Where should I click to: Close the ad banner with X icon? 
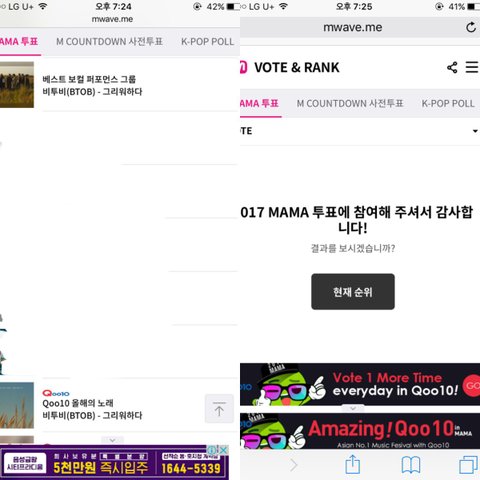tap(224, 450)
